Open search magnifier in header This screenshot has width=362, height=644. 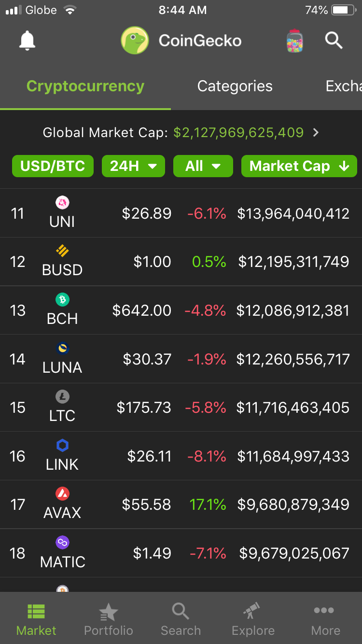(334, 41)
